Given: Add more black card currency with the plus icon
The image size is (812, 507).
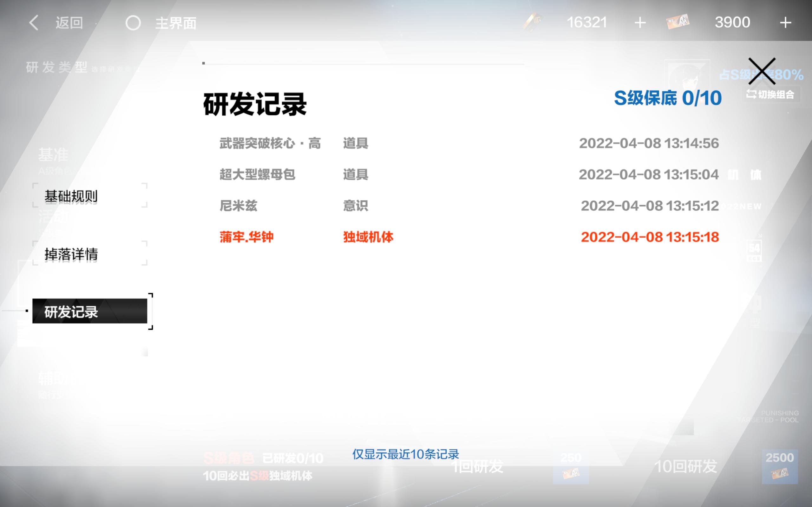Looking at the screenshot, I should 640,23.
